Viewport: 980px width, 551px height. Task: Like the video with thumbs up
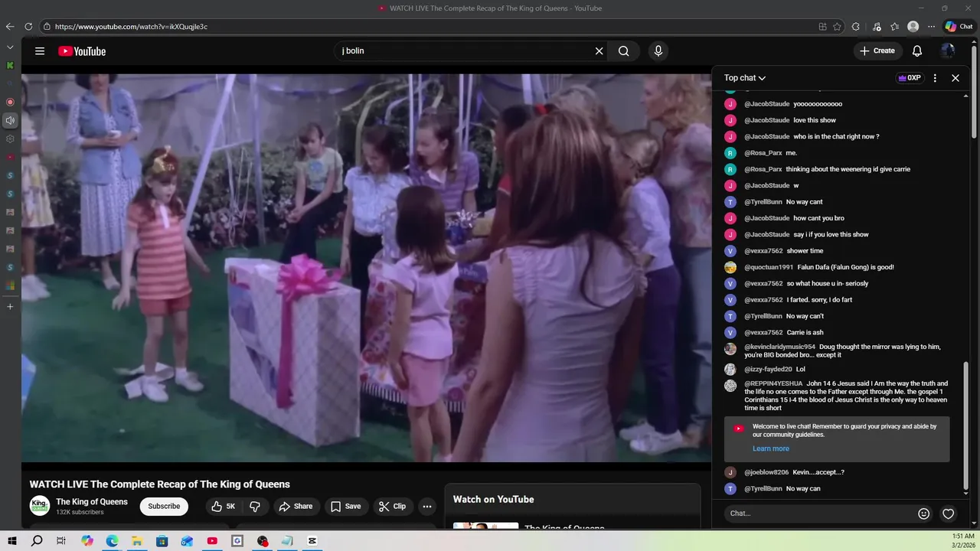pos(224,506)
